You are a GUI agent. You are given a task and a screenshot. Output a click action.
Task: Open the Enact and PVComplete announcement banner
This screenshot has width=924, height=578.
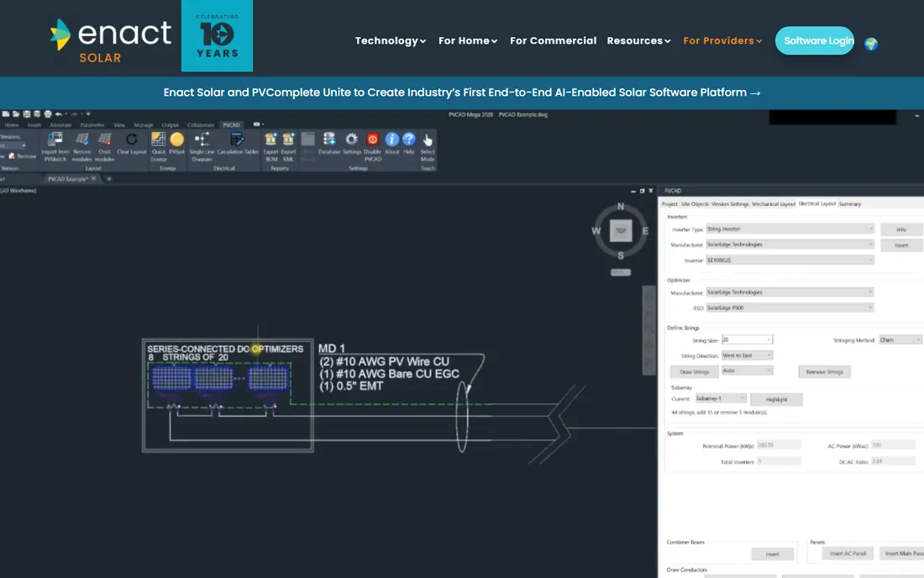[462, 92]
